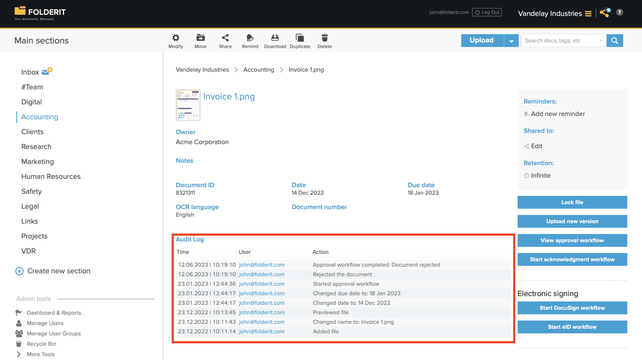Click the Accounting breadcrumb link

(x=259, y=70)
